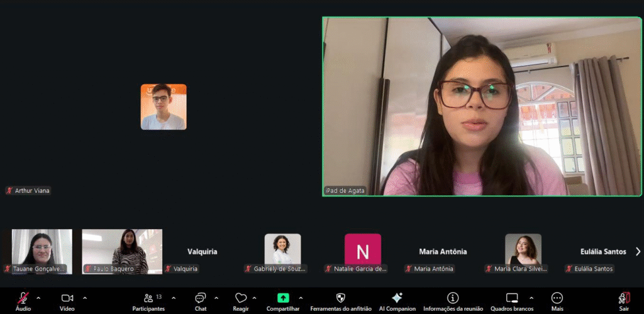The height and width of the screenshot is (314, 644).
Task: Open Ferramentas do anfitrião shield icon
Action: coord(340,298)
